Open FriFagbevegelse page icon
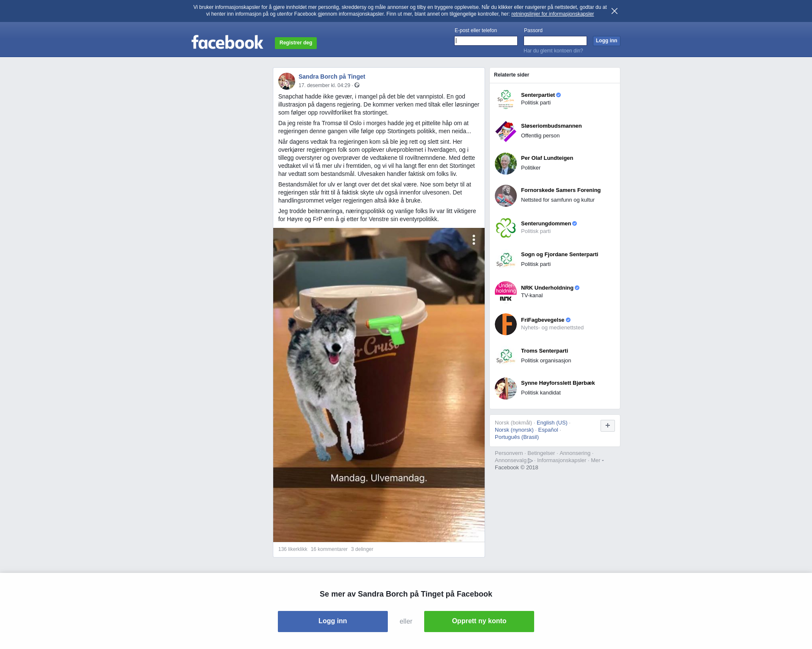This screenshot has height=649, width=812. [x=506, y=324]
